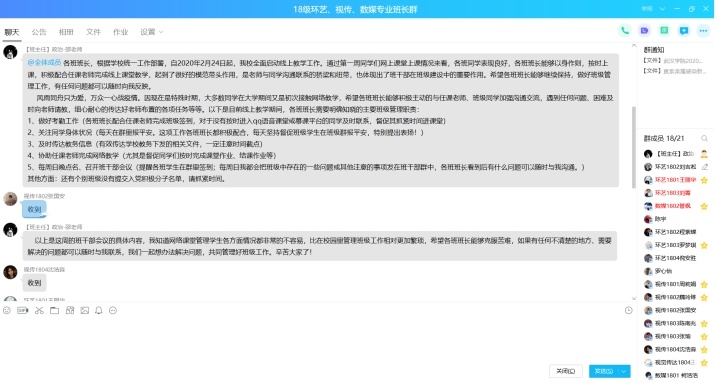Click the bell shake-notification icon
Image resolution: width=715 pixels, height=383 pixels.
[x=98, y=311]
